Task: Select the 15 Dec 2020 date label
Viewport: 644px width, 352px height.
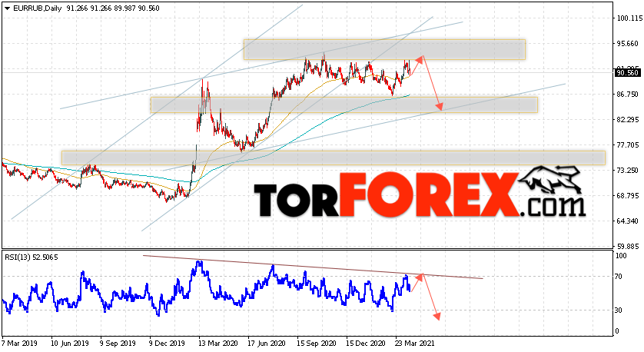Action: (366, 343)
